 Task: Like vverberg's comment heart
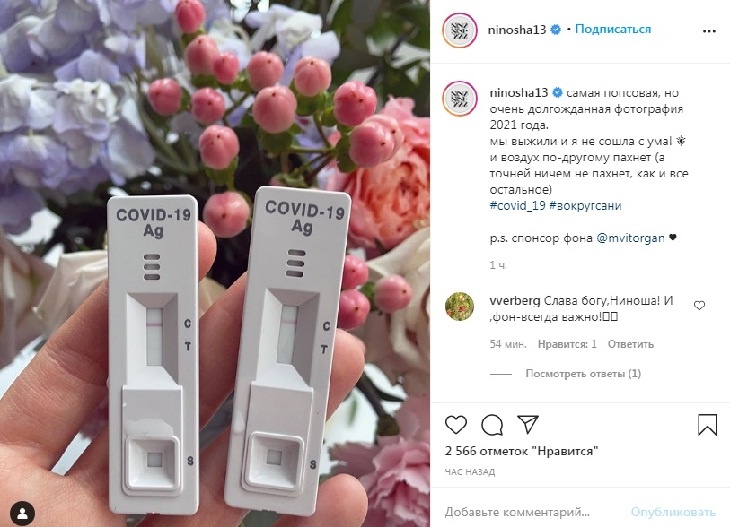point(699,305)
